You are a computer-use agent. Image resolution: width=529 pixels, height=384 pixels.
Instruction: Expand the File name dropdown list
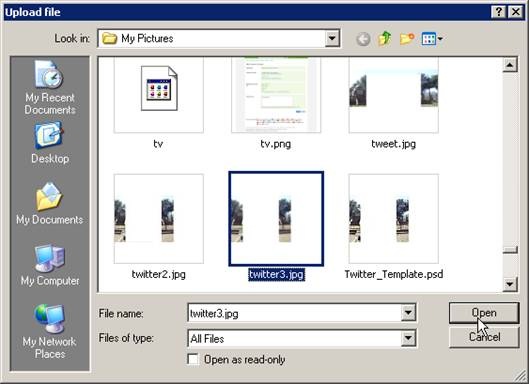(x=408, y=313)
